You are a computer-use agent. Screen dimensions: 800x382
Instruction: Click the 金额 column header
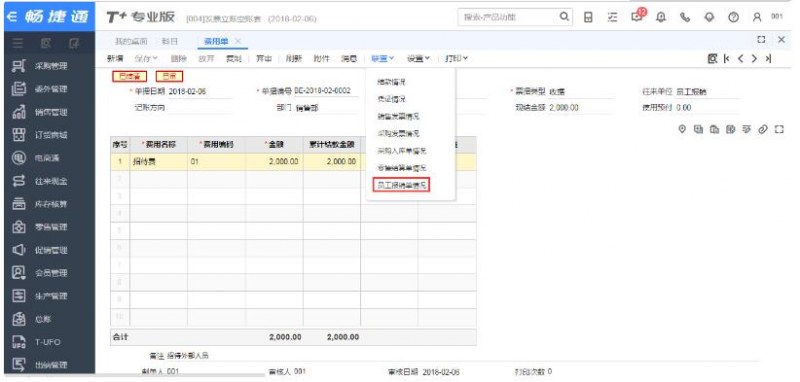point(274,144)
